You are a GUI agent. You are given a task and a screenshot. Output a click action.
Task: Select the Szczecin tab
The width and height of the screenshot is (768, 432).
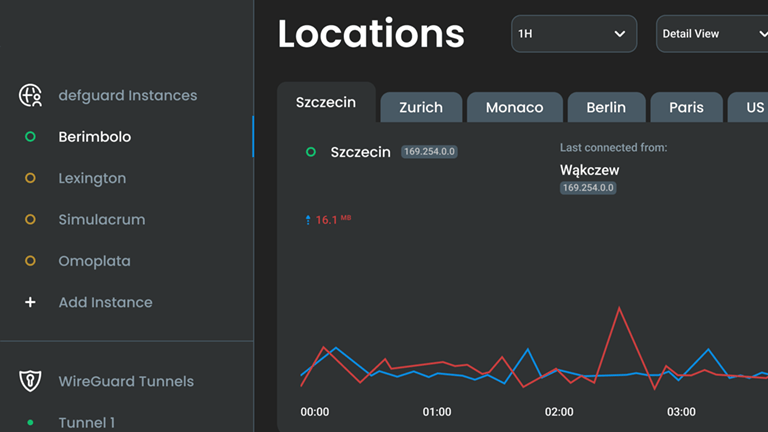pyautogui.click(x=326, y=103)
